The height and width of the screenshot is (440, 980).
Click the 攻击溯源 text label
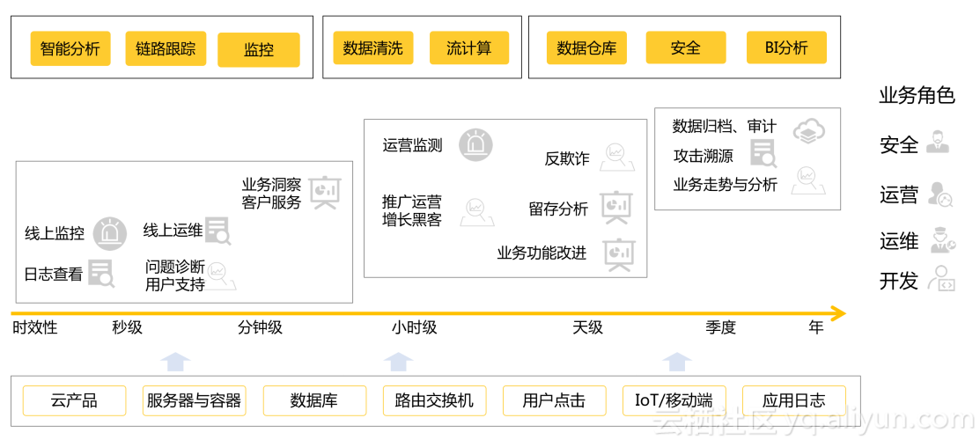pos(704,156)
